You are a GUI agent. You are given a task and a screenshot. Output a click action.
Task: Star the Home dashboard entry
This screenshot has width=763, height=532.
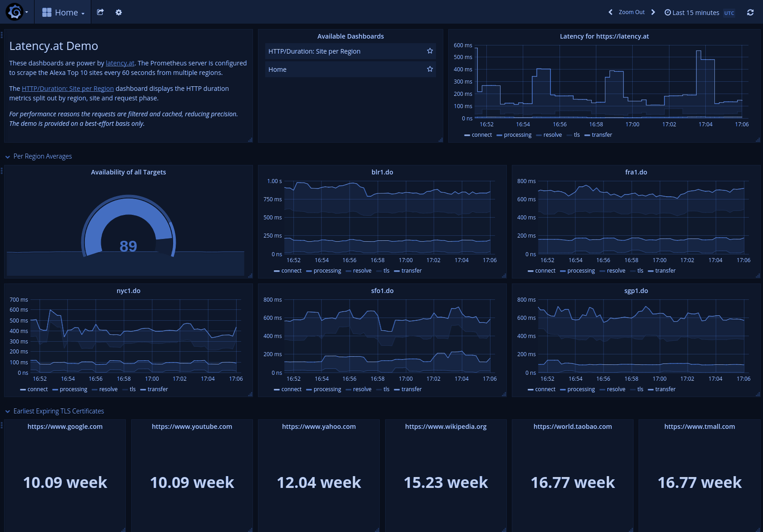click(430, 69)
